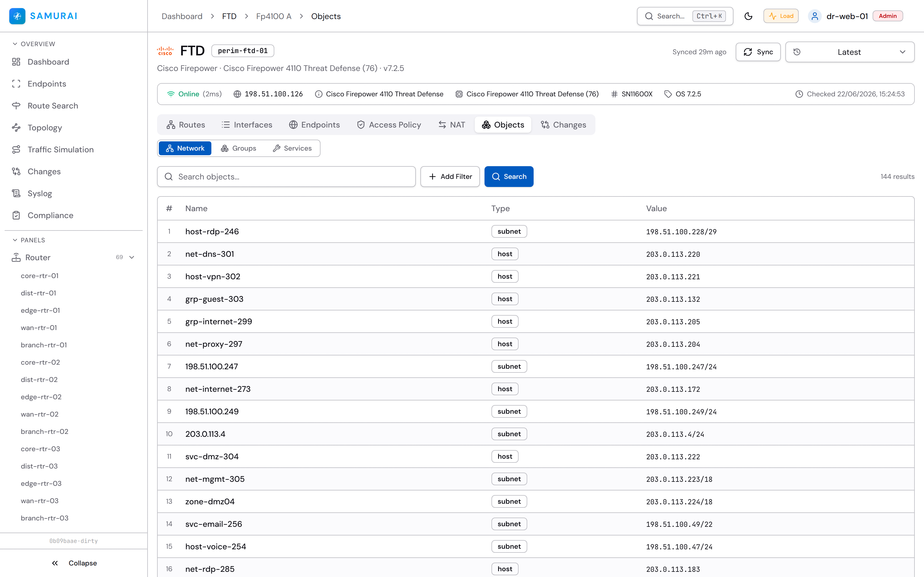Switch to Services object view
924x577 pixels.
(292, 148)
